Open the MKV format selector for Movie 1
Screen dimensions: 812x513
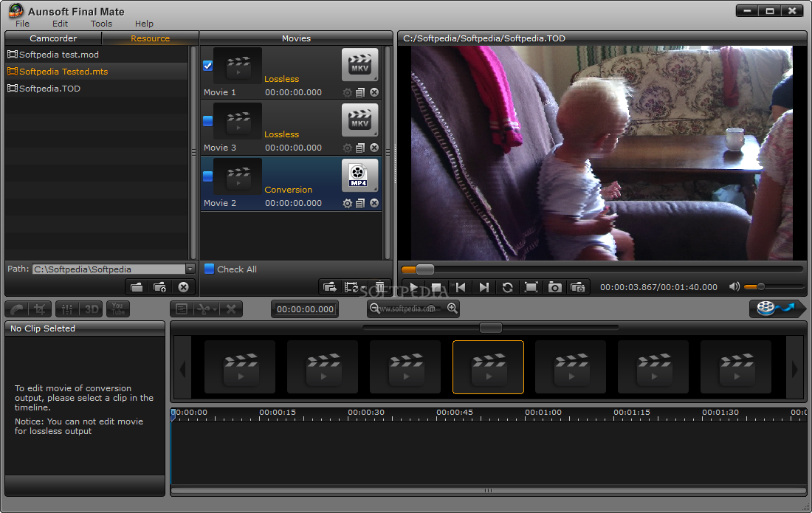359,65
